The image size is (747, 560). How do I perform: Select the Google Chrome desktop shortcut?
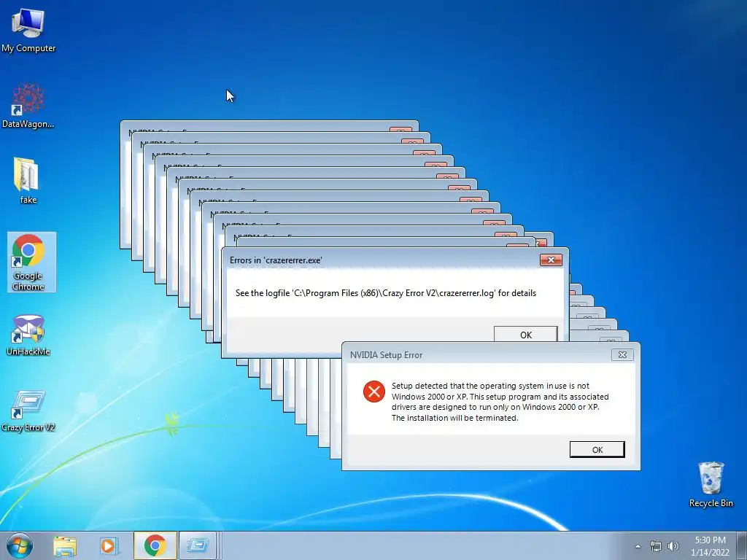31,262
